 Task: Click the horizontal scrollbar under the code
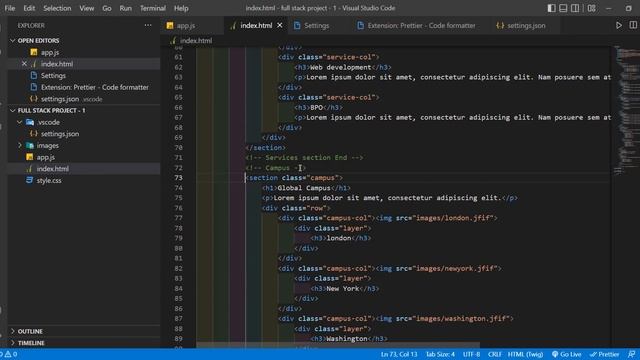(x=338, y=345)
